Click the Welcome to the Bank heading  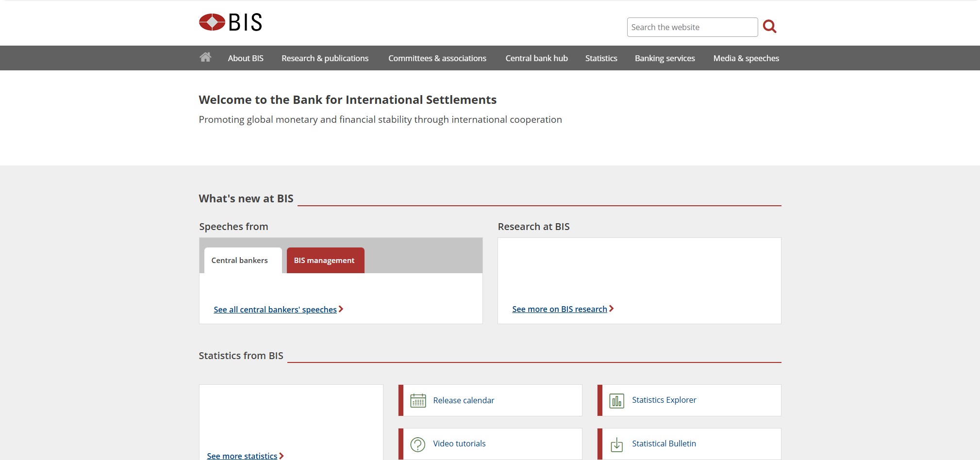point(348,99)
